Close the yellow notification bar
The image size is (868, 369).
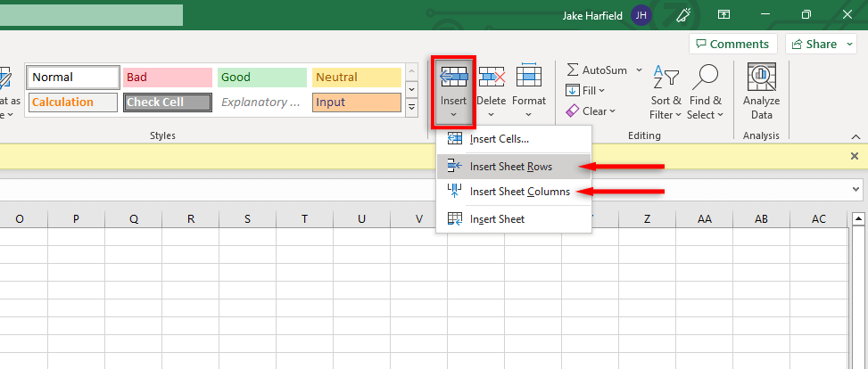coord(854,156)
